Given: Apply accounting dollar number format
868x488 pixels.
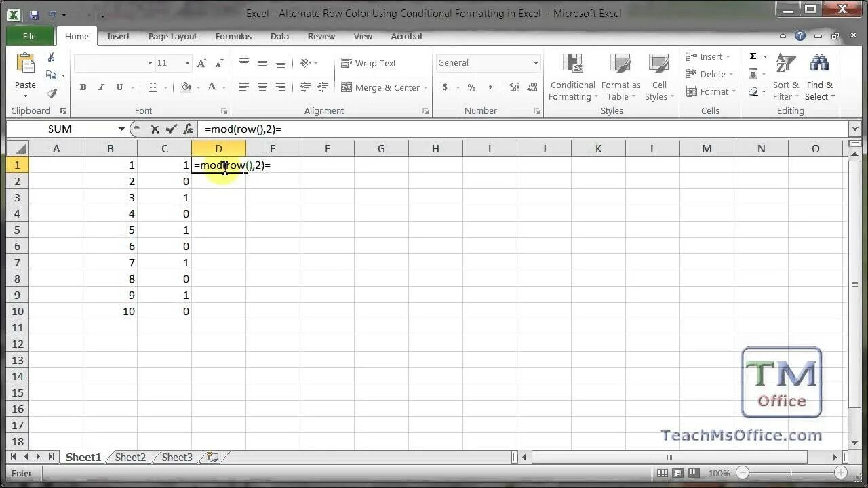Looking at the screenshot, I should pos(446,87).
